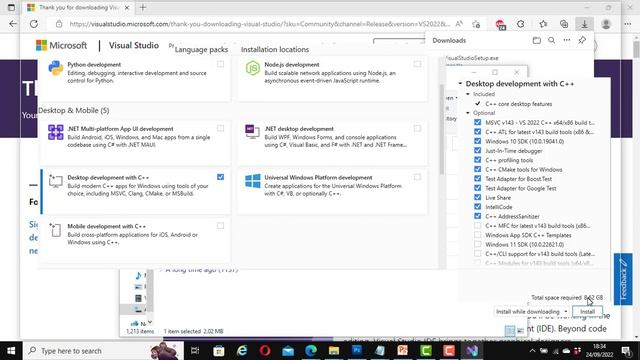Open more options in Downloads panel
This screenshot has height=360, width=640.
point(567,40)
